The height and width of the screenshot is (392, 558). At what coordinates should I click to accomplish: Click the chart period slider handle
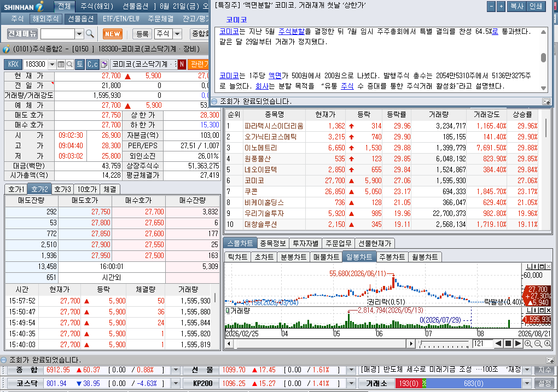click(x=421, y=344)
